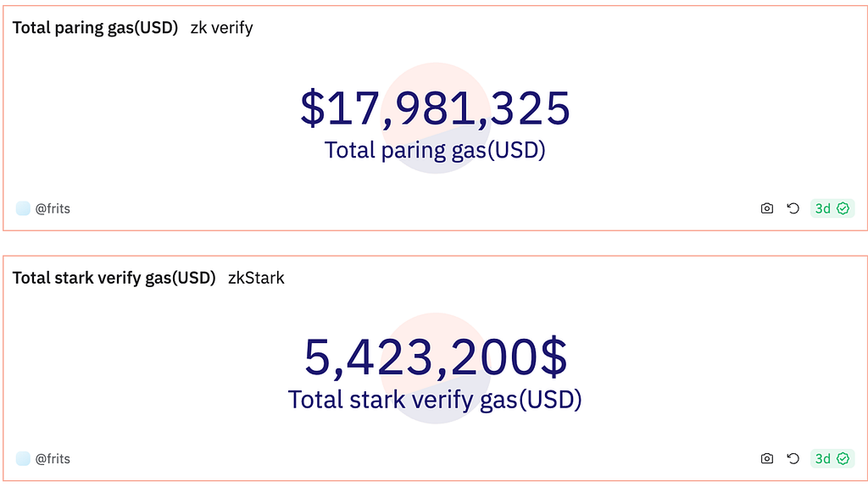This screenshot has width=868, height=487.
Task: Open @frits profile from stark verify panel
Action: pos(53,459)
